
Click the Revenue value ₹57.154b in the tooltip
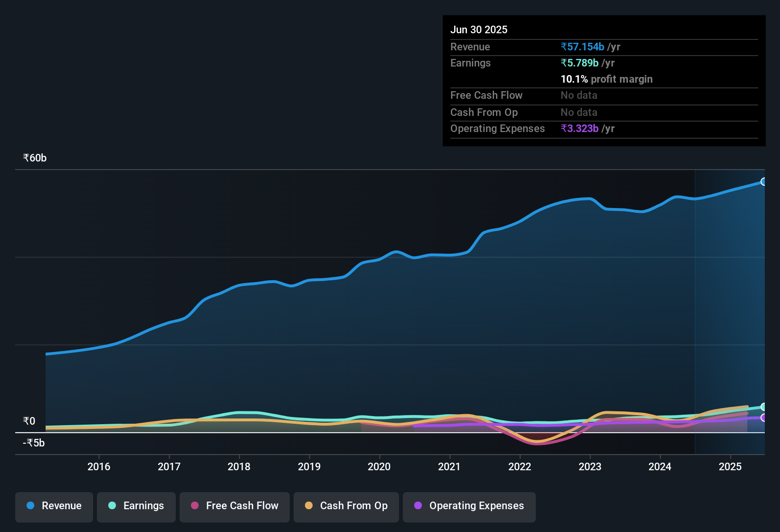click(583, 47)
